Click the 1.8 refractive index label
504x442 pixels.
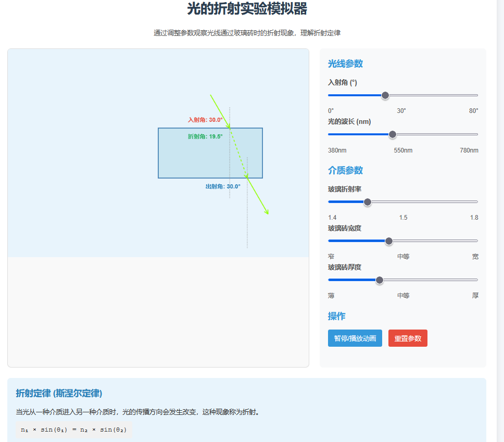point(473,218)
